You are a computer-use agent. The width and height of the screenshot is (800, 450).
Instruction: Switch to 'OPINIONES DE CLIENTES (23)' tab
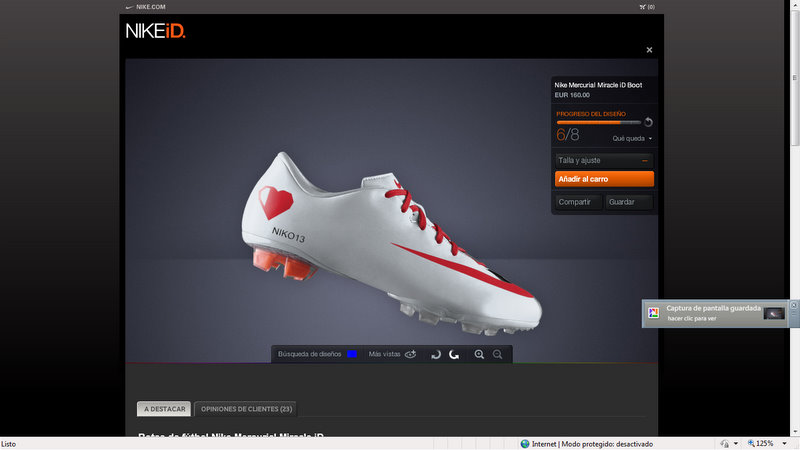pyautogui.click(x=246, y=409)
